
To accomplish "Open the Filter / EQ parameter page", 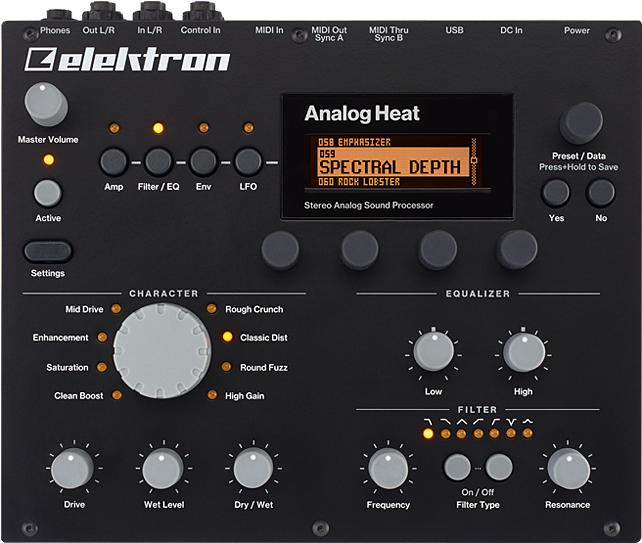I will click(158, 162).
